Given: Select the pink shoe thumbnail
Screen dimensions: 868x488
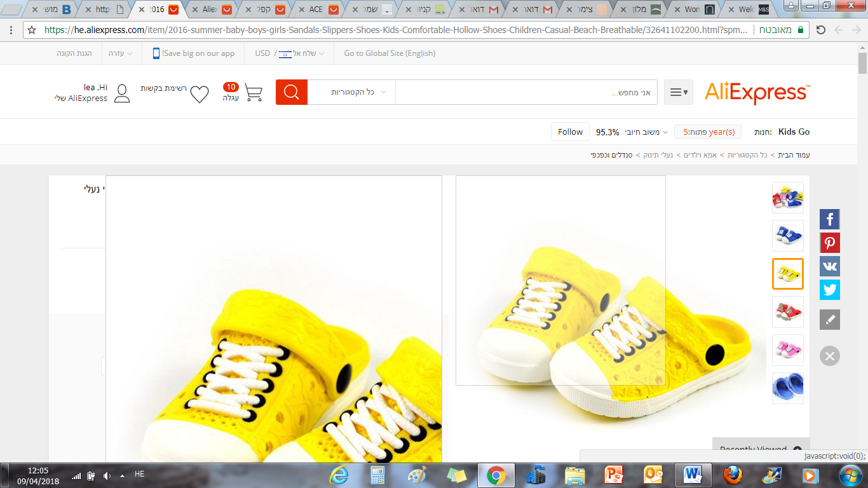Looking at the screenshot, I should 788,350.
